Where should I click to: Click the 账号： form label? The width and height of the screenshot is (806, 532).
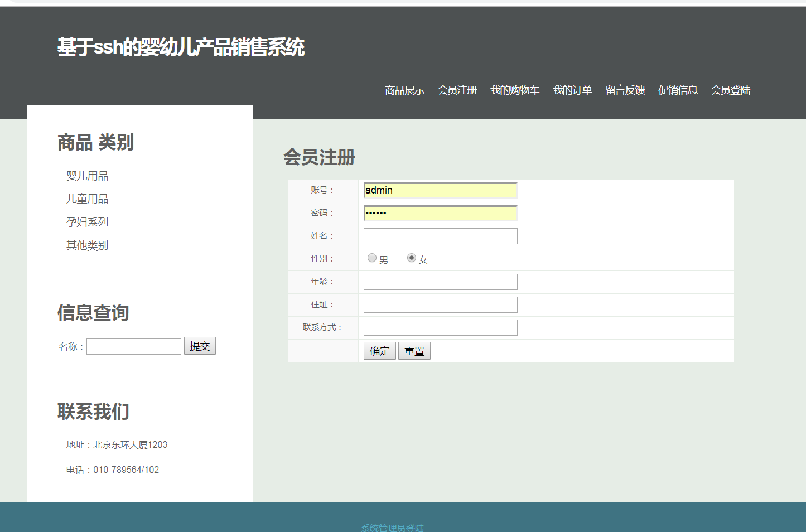click(323, 190)
